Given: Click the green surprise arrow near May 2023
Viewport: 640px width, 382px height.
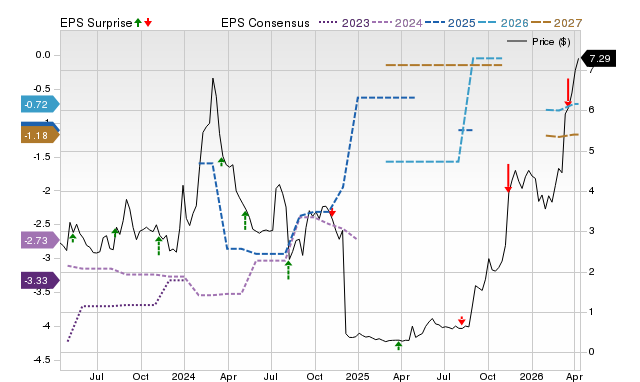Looking at the screenshot, I should 73,238.
